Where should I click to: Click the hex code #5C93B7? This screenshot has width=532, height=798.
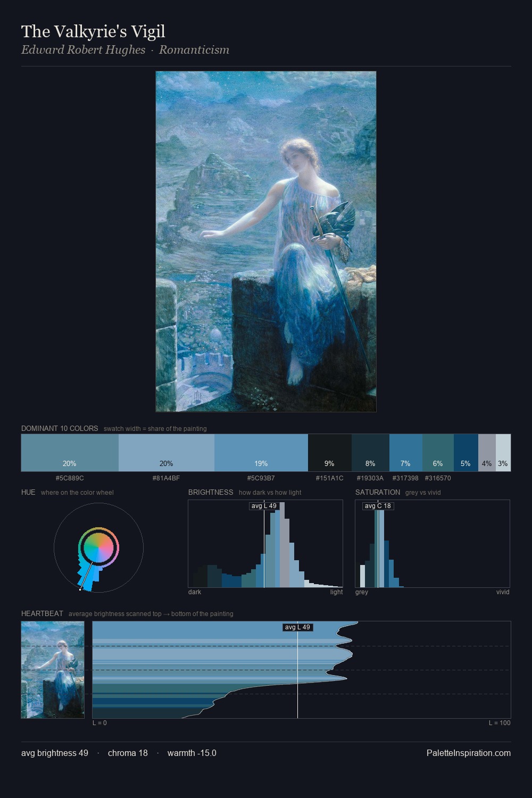(261, 478)
